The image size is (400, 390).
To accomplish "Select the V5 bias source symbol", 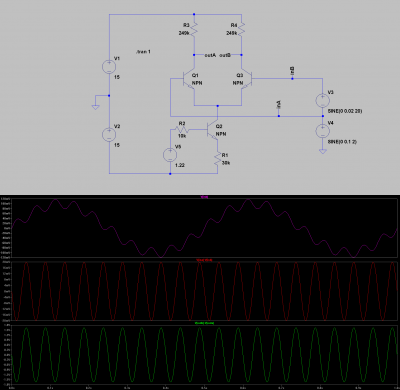I will tap(170, 155).
